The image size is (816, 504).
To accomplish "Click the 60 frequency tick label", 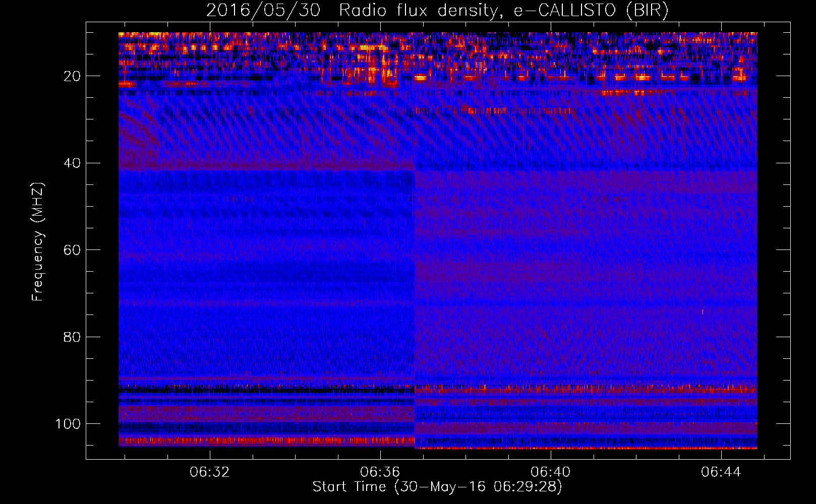I will click(x=72, y=250).
